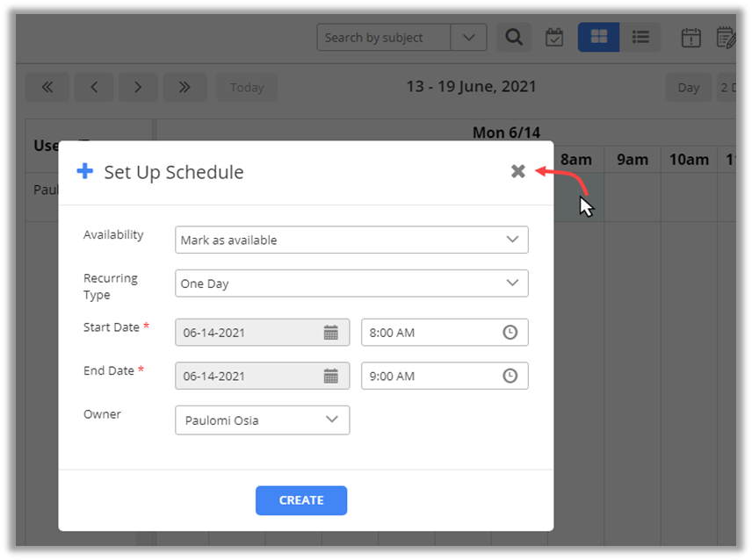The width and height of the screenshot is (752, 560).
Task: Click the CREATE button
Action: point(301,500)
